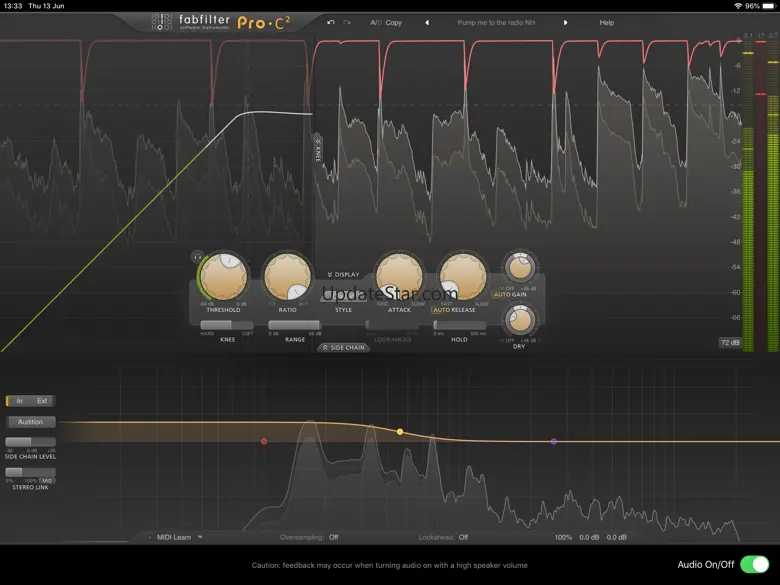780x585 pixels.
Task: Toggle A/B state switch
Action: 376,22
